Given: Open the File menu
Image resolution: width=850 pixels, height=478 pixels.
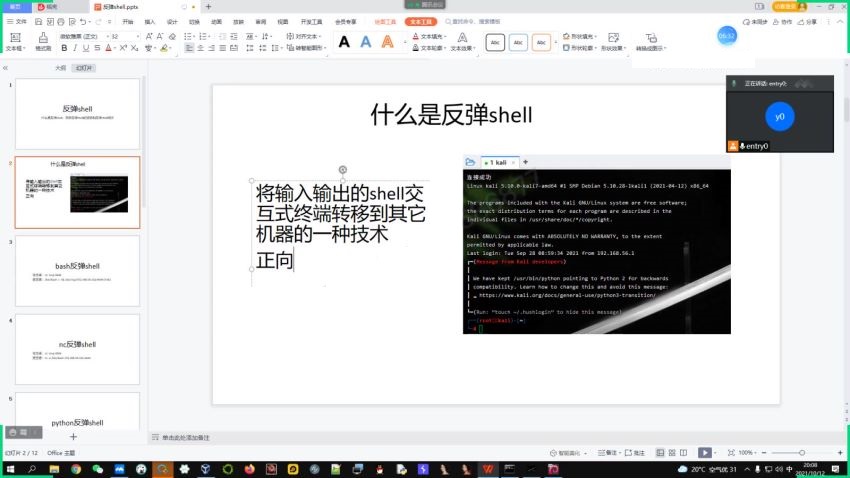Looking at the screenshot, I should click(x=17, y=22).
